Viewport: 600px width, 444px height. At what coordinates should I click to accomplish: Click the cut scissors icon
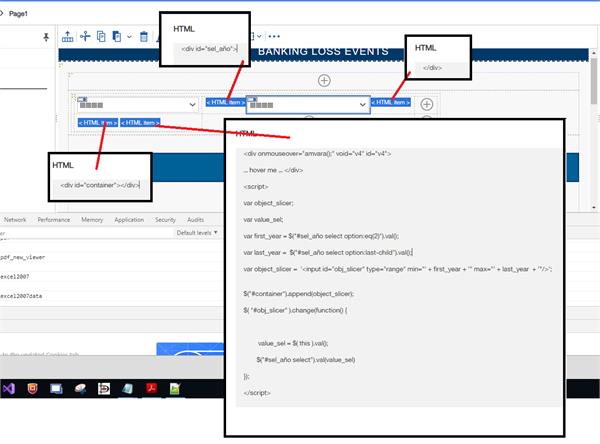click(85, 36)
